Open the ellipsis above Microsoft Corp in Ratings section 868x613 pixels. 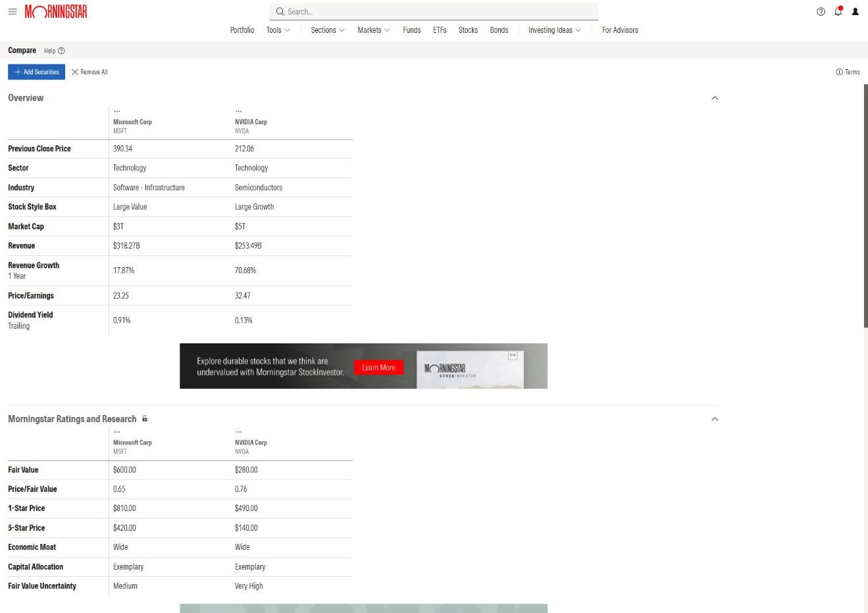pos(116,432)
